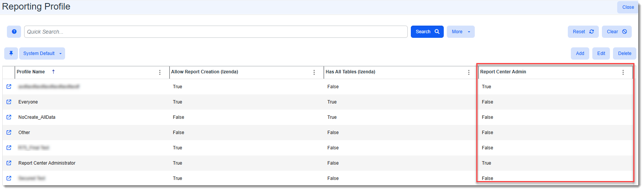Image resolution: width=644 pixels, height=191 pixels.
Task: Click the blue help question mark icon
Action: coord(14,32)
